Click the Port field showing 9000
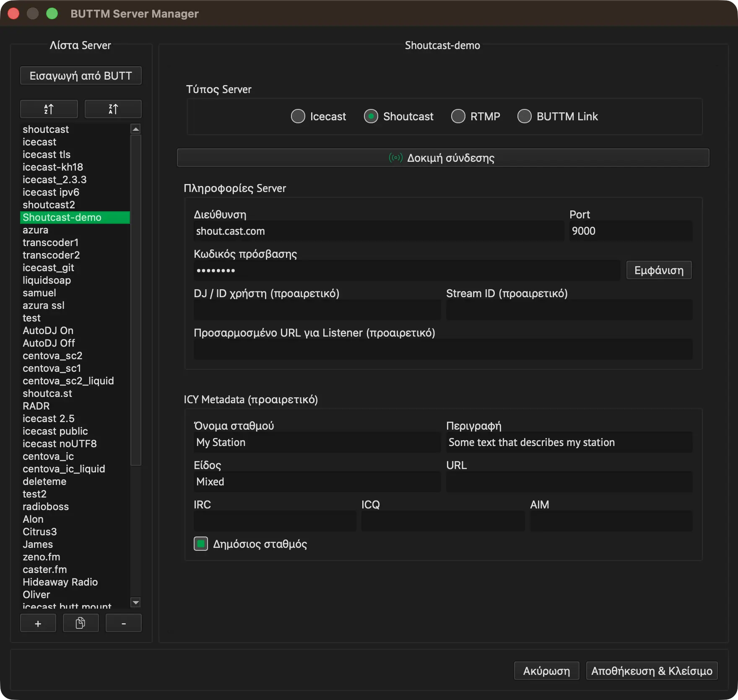The height and width of the screenshot is (700, 738). (631, 231)
